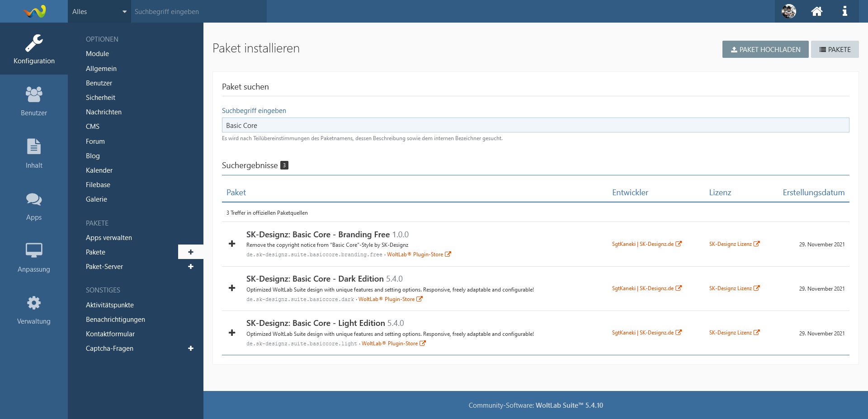This screenshot has width=868, height=419.
Task: Open Apps verwalten menu entry
Action: click(109, 238)
